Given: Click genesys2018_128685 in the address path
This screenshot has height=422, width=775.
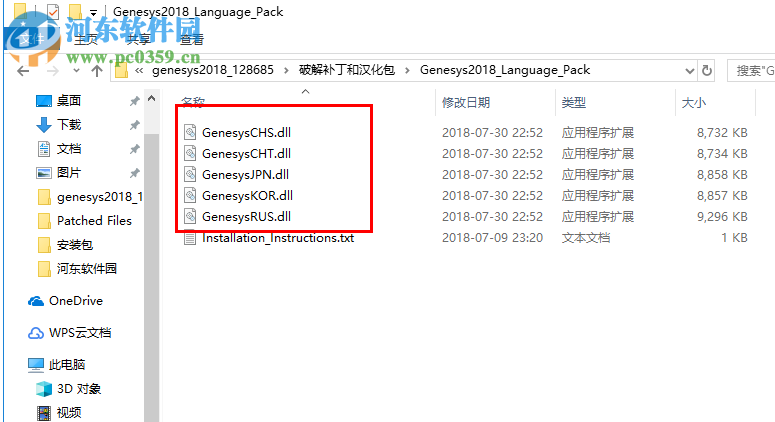Looking at the screenshot, I should tap(213, 70).
